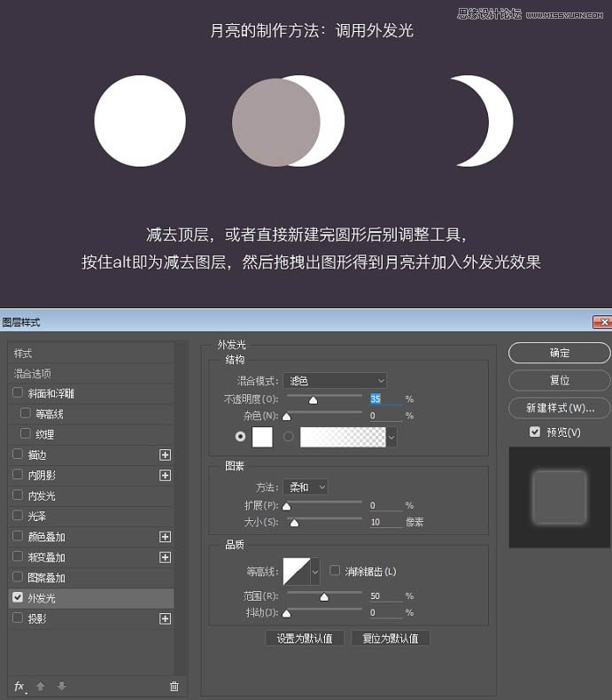Click the move effect up arrow

point(41,686)
